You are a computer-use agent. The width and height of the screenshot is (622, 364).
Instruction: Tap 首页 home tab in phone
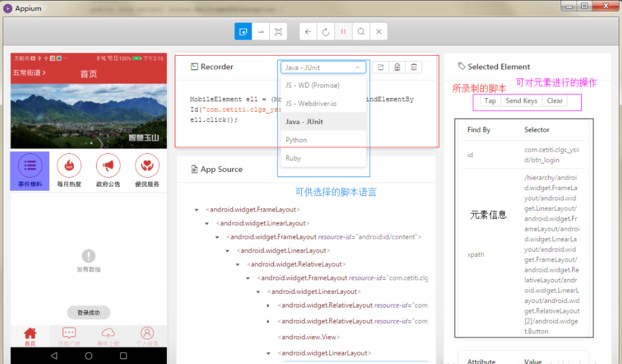[x=30, y=337]
